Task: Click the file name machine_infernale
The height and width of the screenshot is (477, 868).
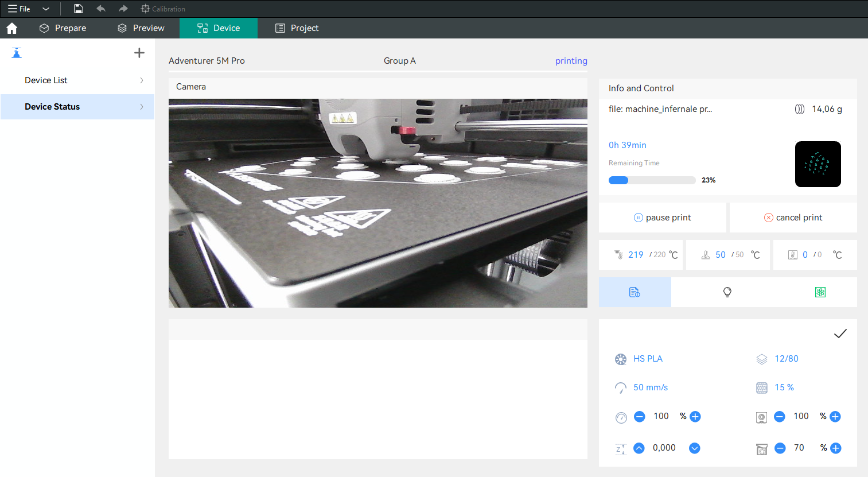Action: tap(660, 109)
